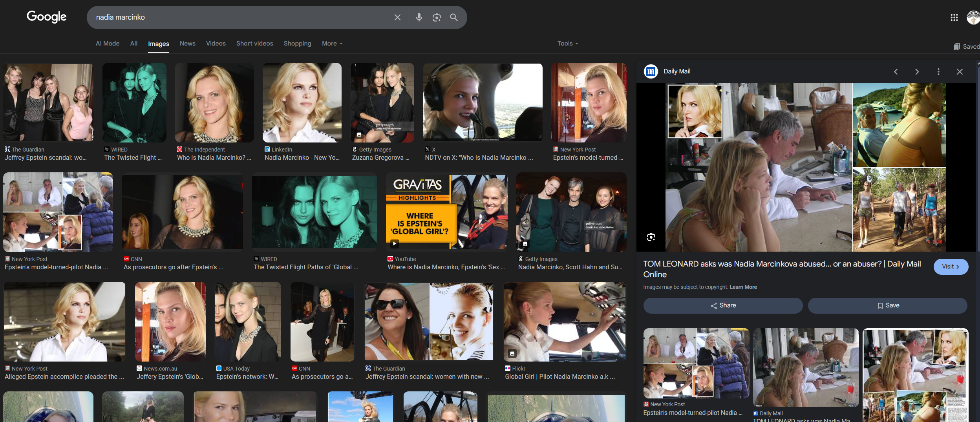Open the CNN black dress event thumbnail

point(322,321)
